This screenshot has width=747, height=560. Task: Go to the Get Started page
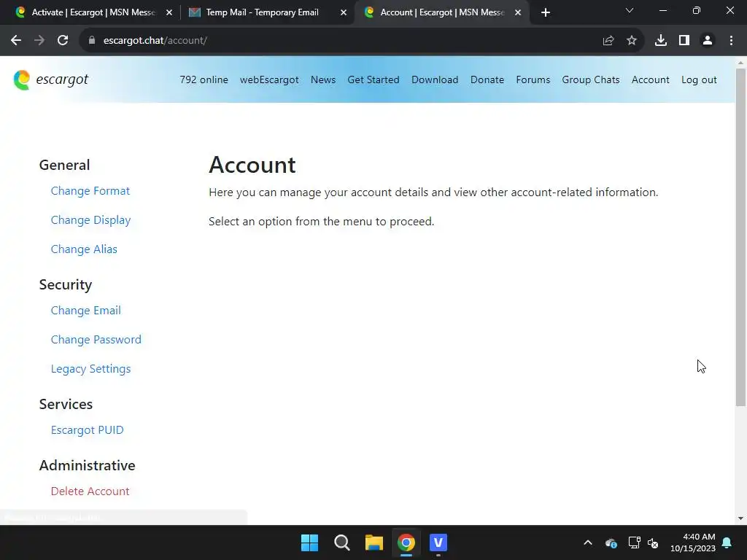373,80
